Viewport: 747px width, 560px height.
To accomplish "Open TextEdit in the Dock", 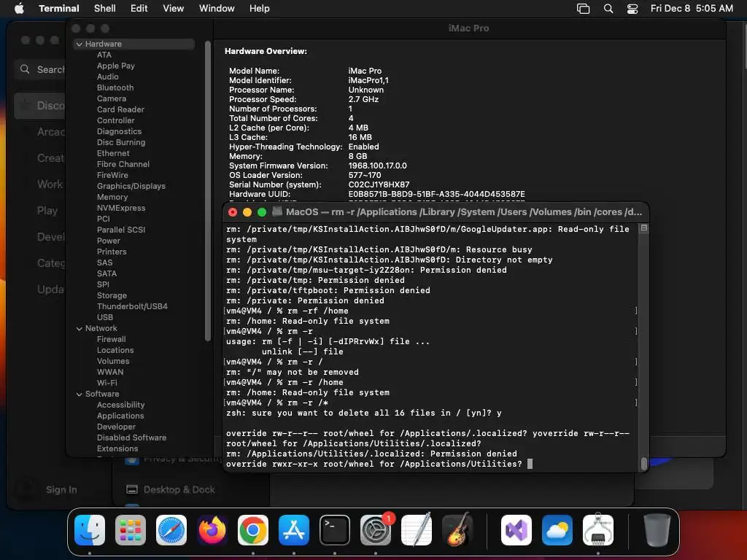I will (x=417, y=530).
